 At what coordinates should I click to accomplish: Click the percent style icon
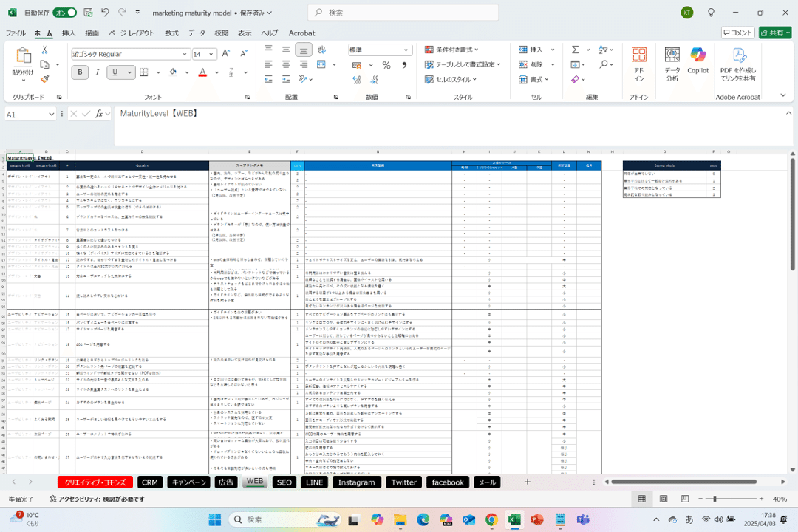386,65
